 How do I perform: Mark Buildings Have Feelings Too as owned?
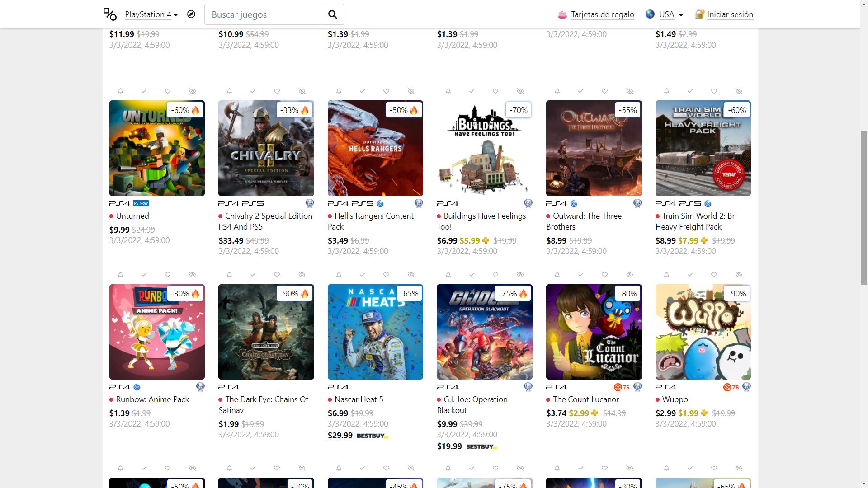tap(472, 91)
